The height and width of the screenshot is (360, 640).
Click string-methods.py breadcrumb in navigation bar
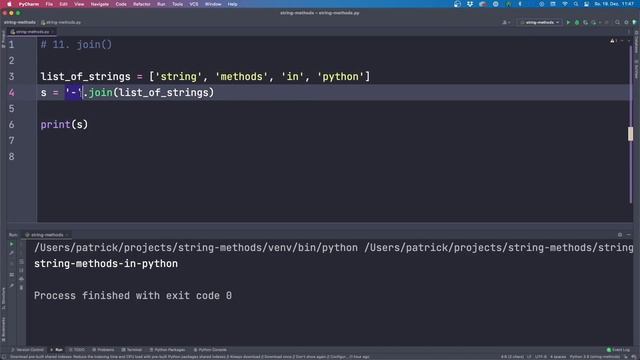61,22
